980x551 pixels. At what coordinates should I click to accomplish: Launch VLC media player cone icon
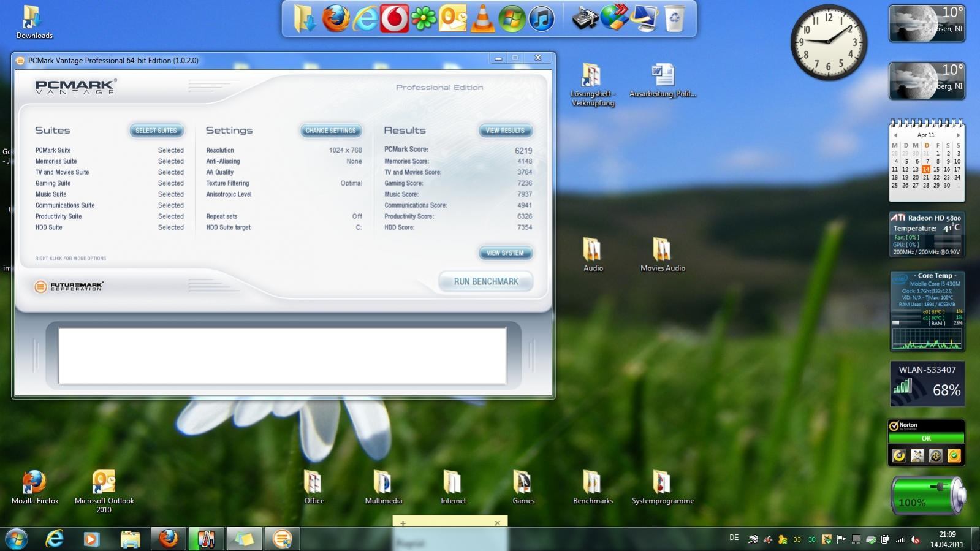(x=482, y=18)
